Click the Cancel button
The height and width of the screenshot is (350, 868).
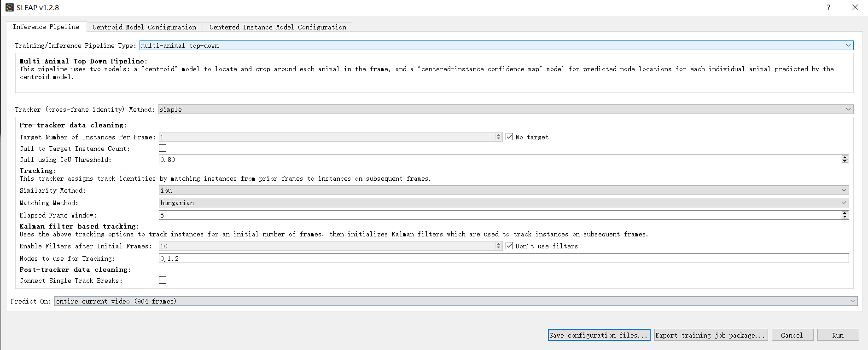point(792,335)
